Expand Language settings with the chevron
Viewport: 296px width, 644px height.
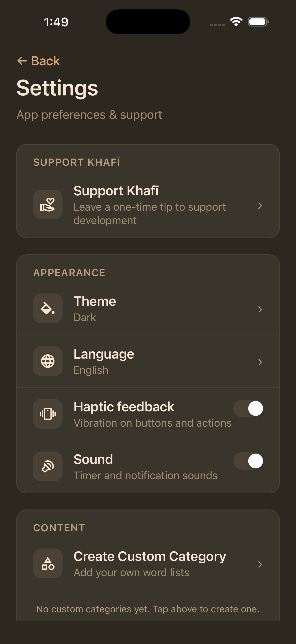tap(261, 362)
